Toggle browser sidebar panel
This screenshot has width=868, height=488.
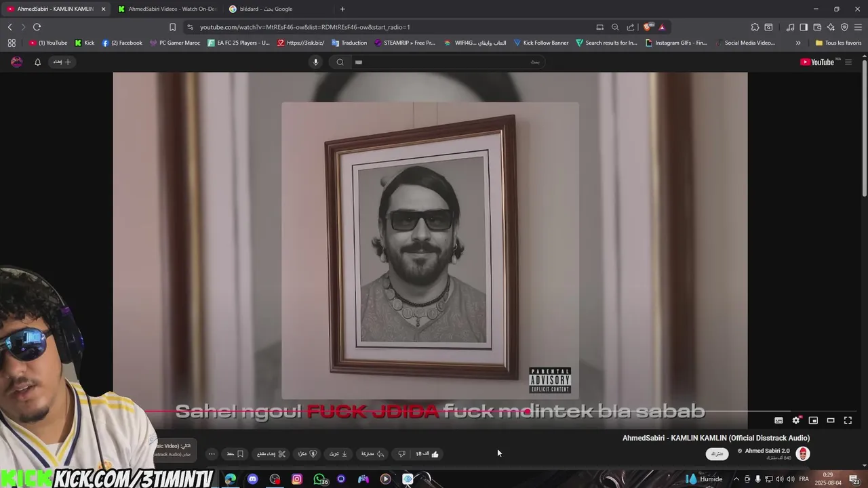(804, 27)
